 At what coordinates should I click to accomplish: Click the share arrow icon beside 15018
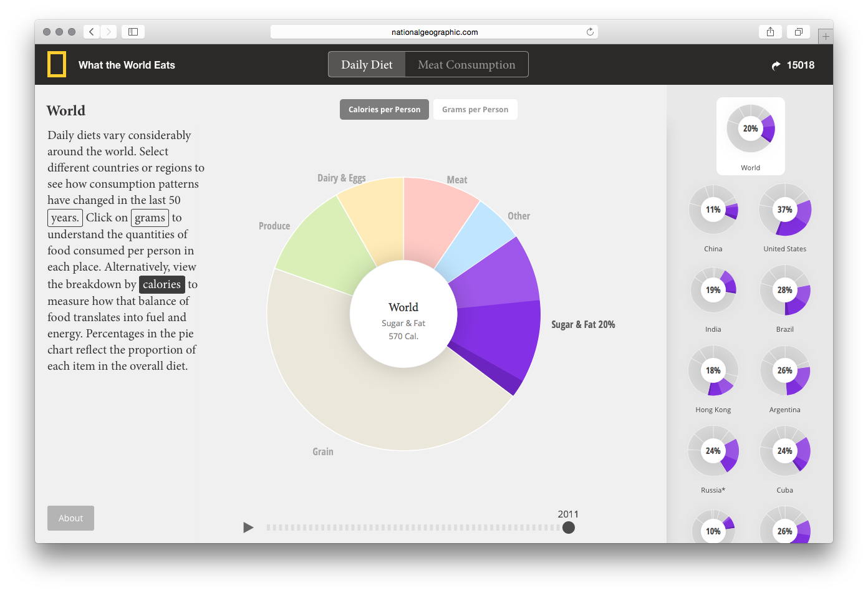[776, 65]
